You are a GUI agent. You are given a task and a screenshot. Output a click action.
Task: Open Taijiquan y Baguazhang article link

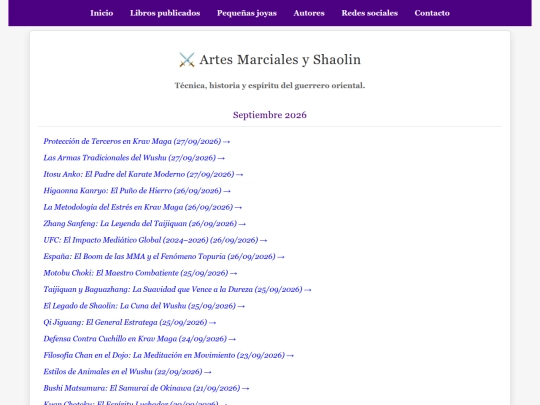click(177, 290)
